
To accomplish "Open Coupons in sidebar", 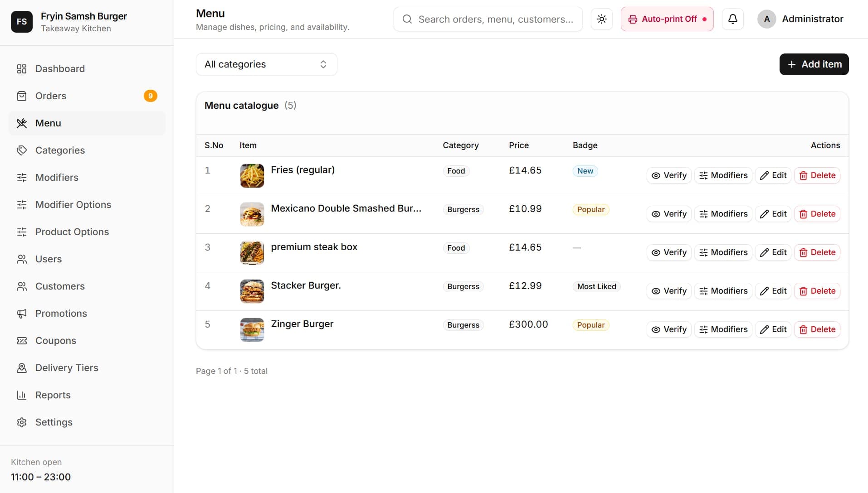I will click(87, 341).
